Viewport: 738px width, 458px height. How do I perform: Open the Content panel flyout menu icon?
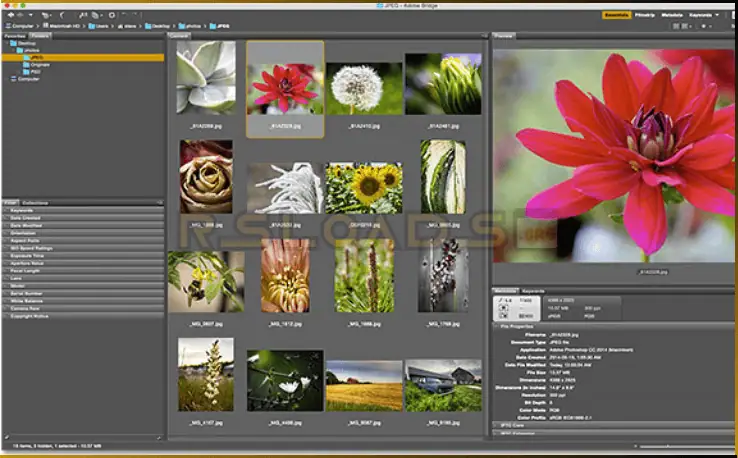coord(483,36)
